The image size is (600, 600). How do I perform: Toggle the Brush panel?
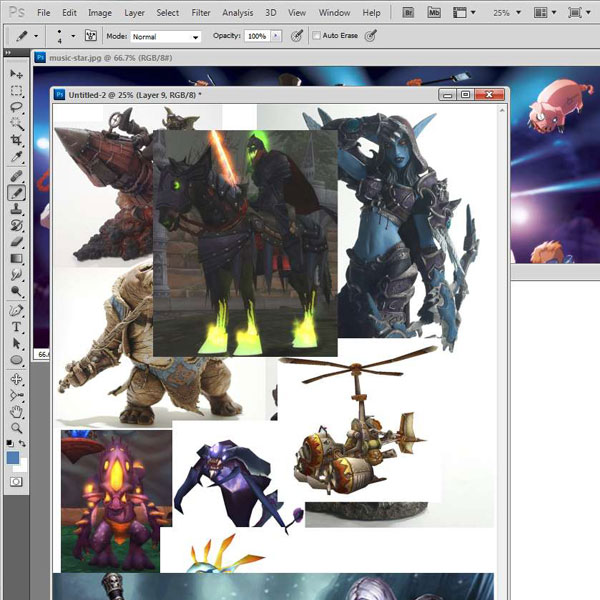click(91, 36)
